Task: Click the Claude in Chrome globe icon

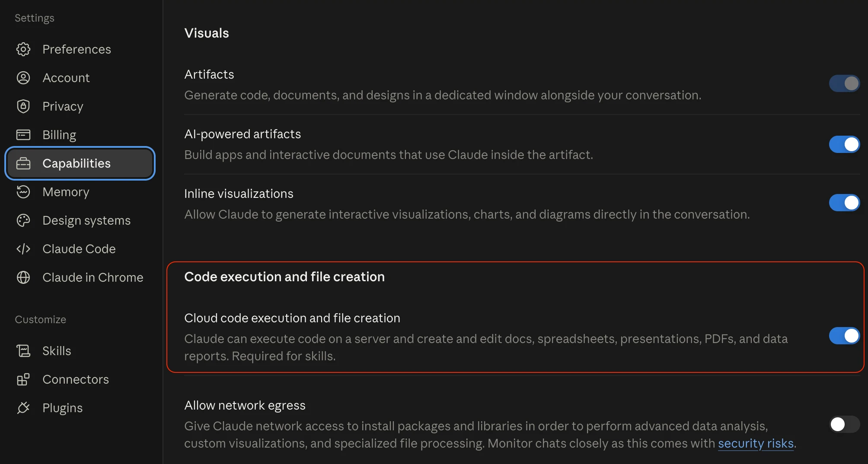Action: tap(23, 277)
